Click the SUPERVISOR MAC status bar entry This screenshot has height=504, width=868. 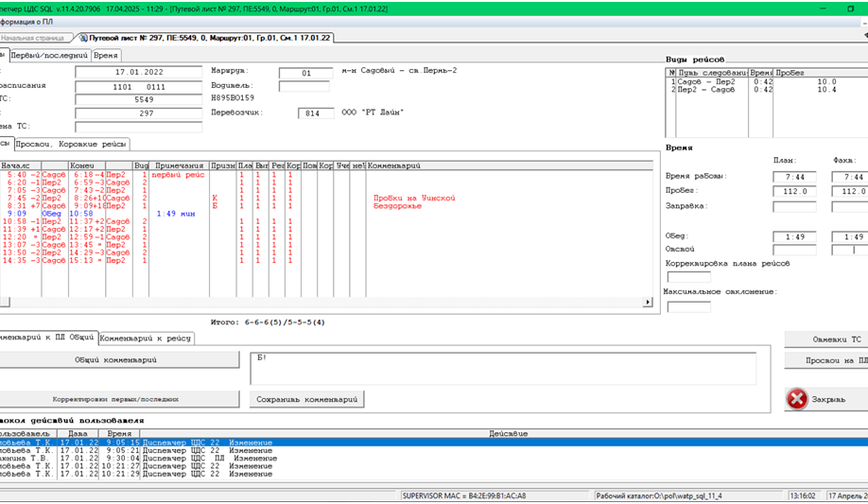(464, 496)
